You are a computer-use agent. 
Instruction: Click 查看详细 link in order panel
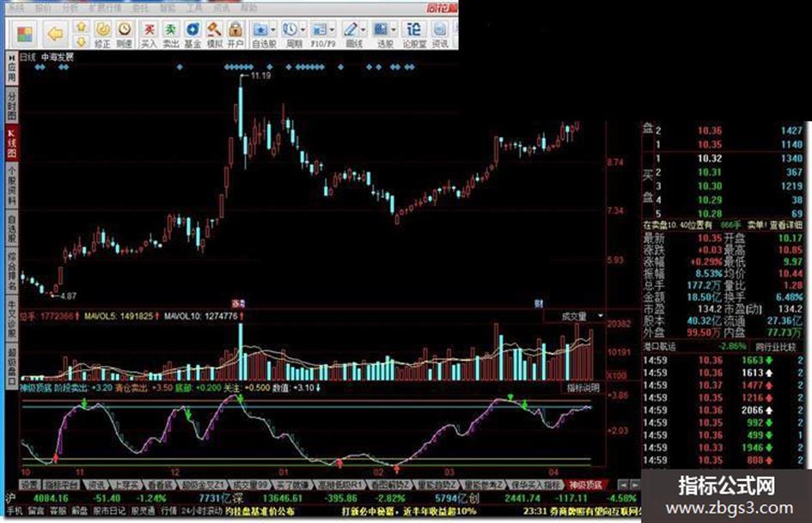(x=785, y=225)
